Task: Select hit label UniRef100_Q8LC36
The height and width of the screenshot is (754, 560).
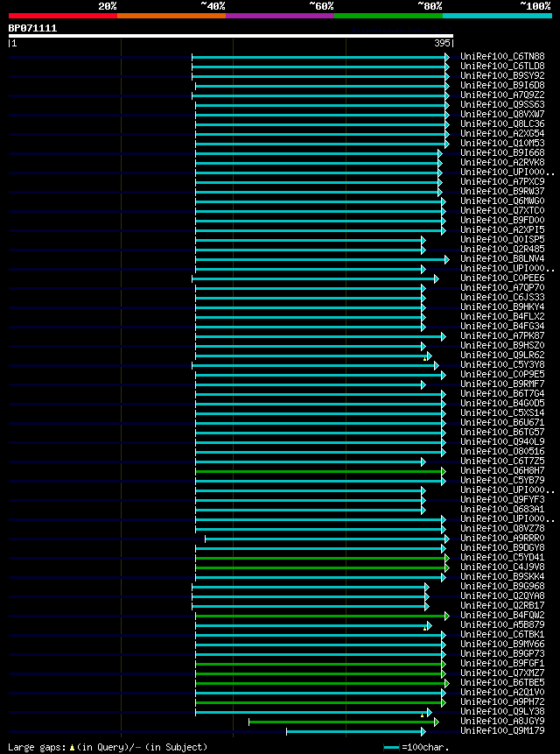Action: [x=503, y=124]
